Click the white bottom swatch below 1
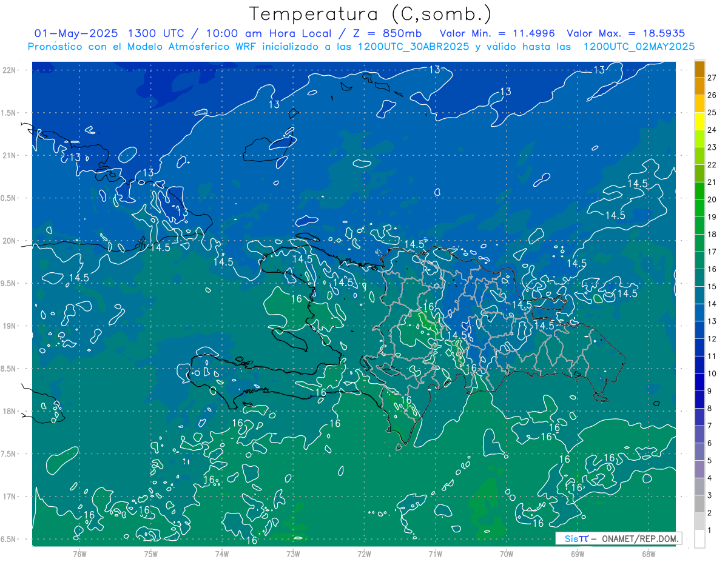Image resolution: width=728 pixels, height=562 pixels. [700, 539]
